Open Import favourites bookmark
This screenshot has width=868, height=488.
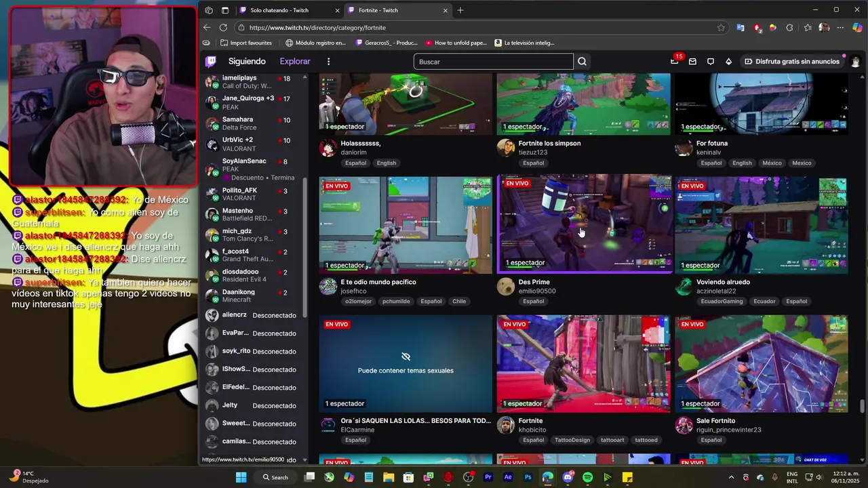(245, 43)
